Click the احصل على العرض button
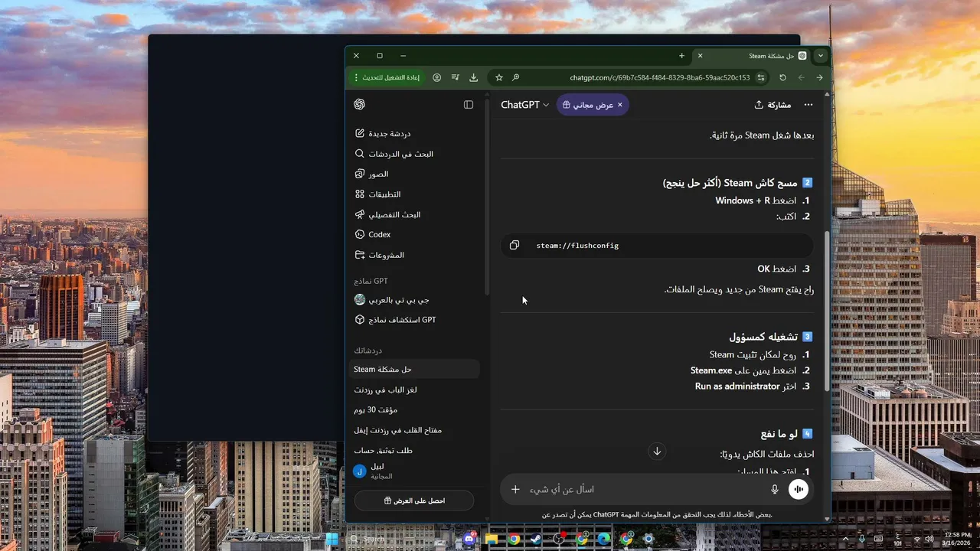 pyautogui.click(x=414, y=500)
